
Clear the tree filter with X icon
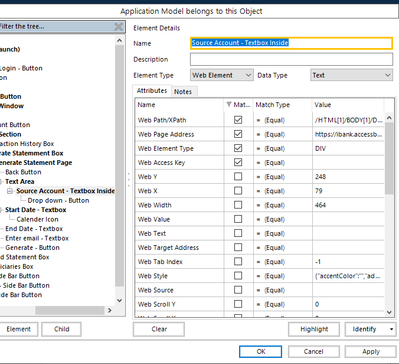(x=118, y=27)
